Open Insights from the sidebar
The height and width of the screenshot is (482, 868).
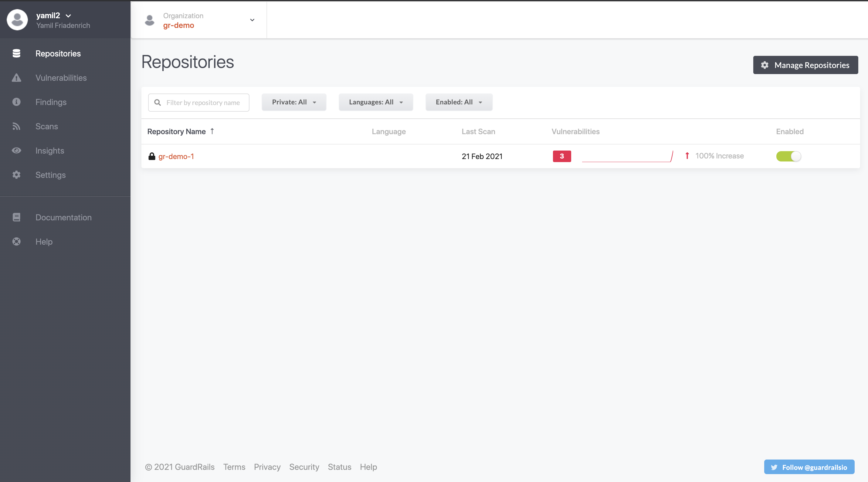(49, 150)
